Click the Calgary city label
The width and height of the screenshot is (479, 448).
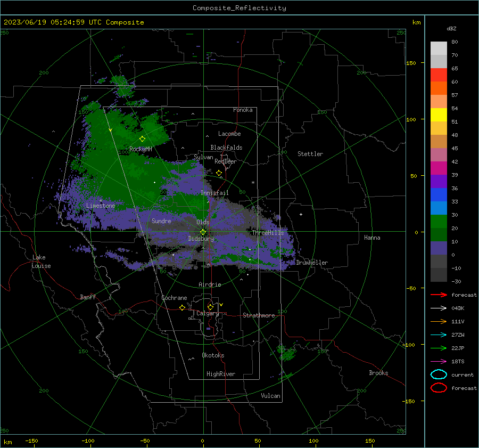pyautogui.click(x=208, y=313)
